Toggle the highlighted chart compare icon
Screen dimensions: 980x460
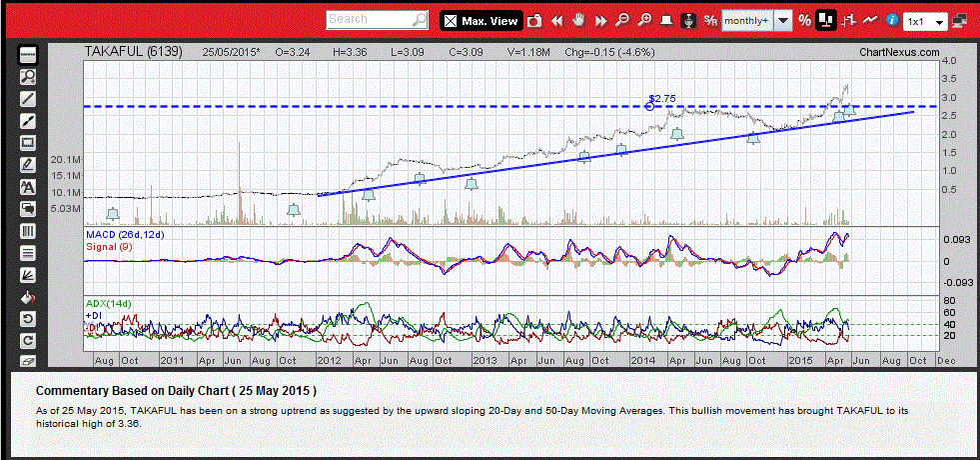(x=826, y=21)
